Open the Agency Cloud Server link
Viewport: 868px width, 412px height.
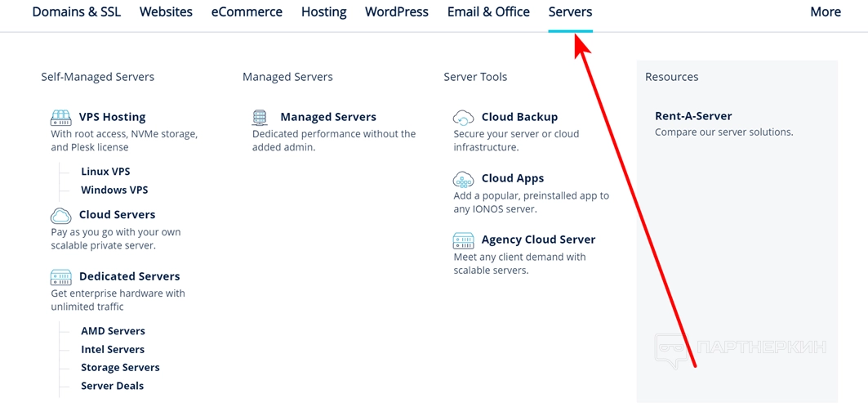point(539,240)
